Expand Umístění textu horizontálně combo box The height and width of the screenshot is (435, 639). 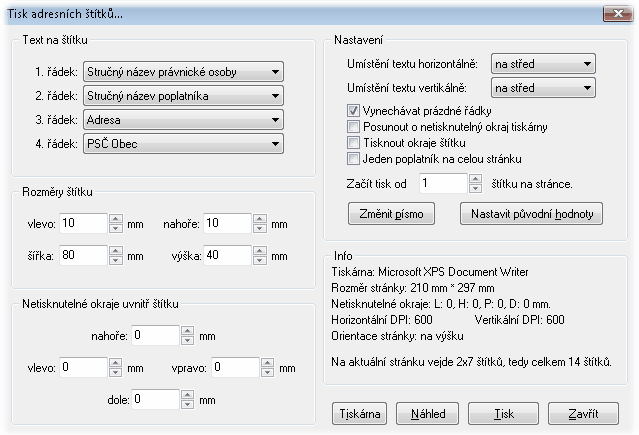(543, 64)
